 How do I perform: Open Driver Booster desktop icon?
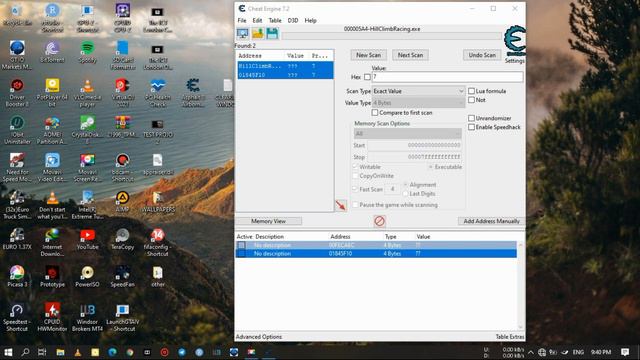(x=17, y=93)
